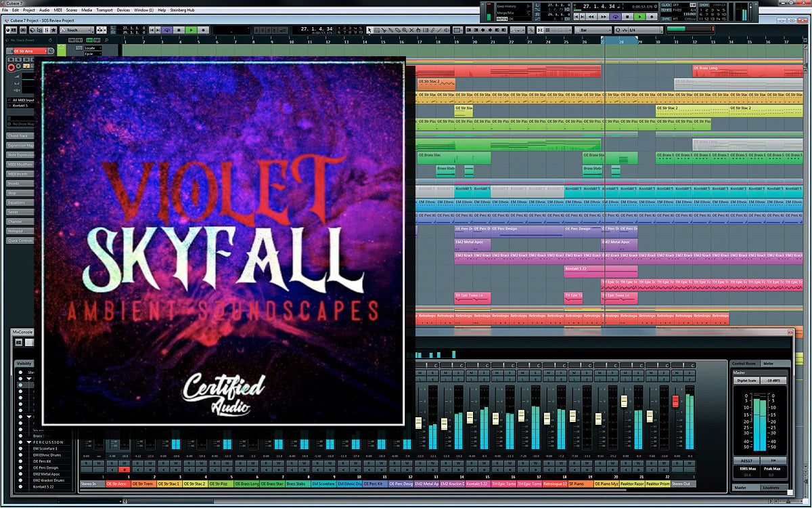Click Record on the Transport panel

pyautogui.click(x=652, y=16)
